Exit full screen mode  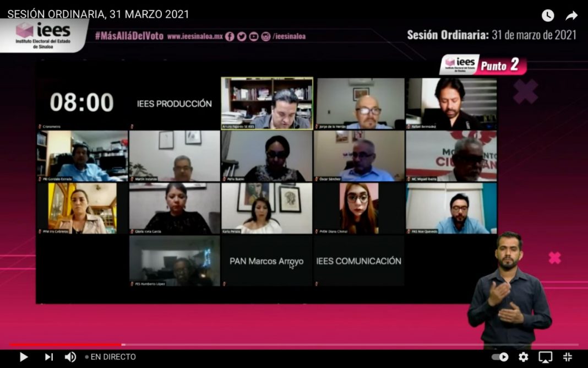(568, 357)
